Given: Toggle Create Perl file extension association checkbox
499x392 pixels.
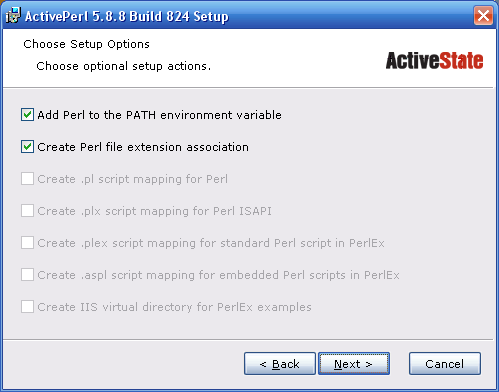Looking at the screenshot, I should 27,147.
